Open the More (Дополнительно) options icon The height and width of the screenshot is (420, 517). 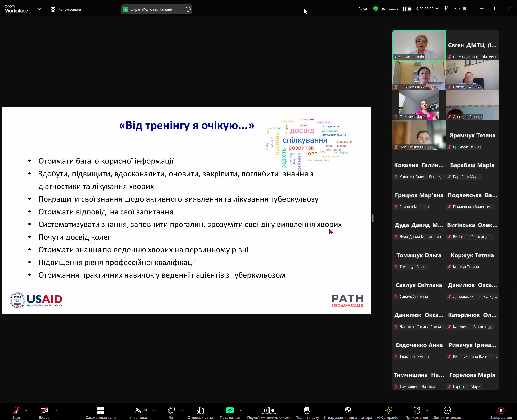point(447,410)
